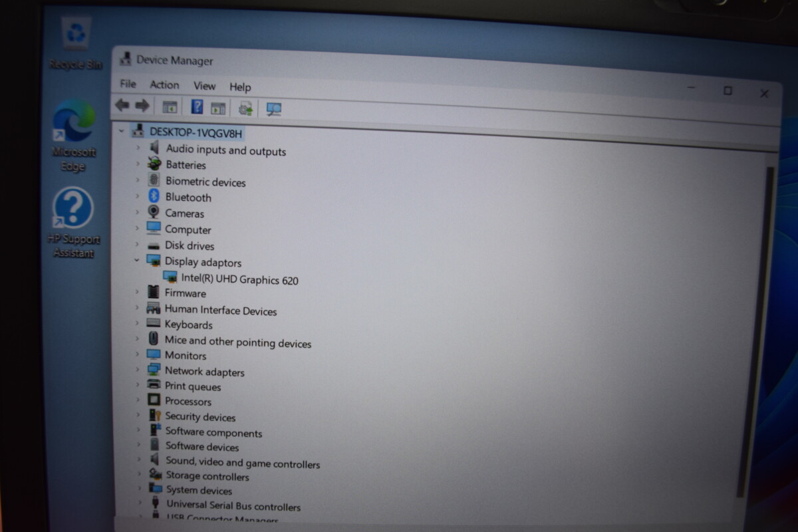Select the Monitors tree row
This screenshot has width=798, height=532.
(x=186, y=355)
